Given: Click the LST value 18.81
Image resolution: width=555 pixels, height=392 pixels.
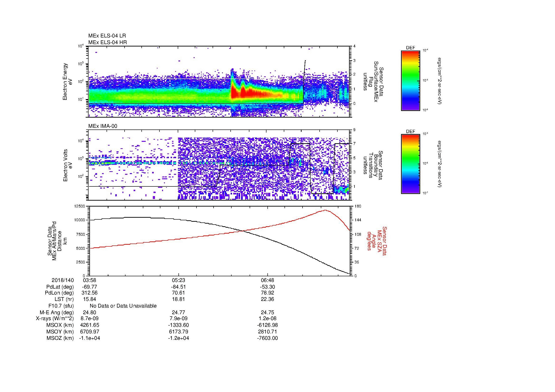Looking at the screenshot, I should [x=179, y=300].
